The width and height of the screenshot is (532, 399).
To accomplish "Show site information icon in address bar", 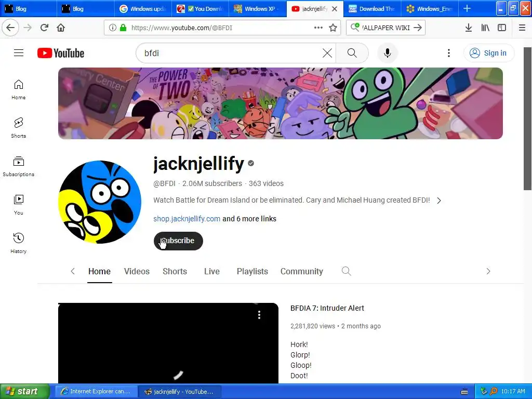I will pyautogui.click(x=112, y=28).
